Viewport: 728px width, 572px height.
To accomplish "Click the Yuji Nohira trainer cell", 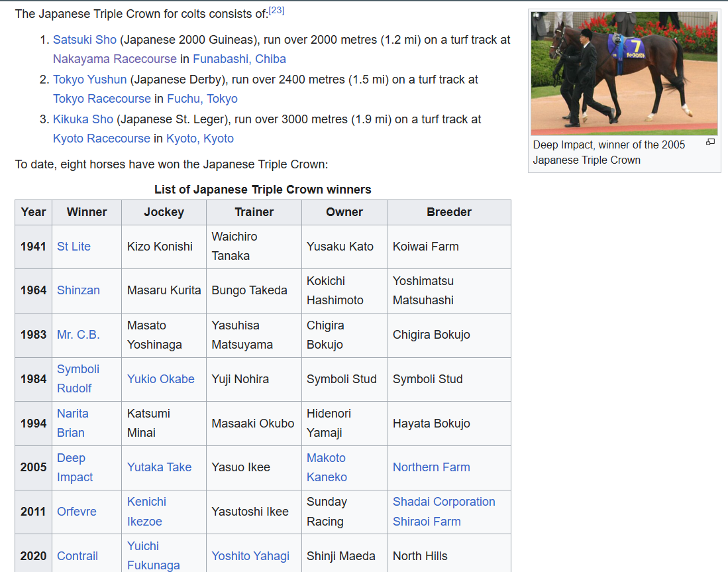I will (x=254, y=379).
